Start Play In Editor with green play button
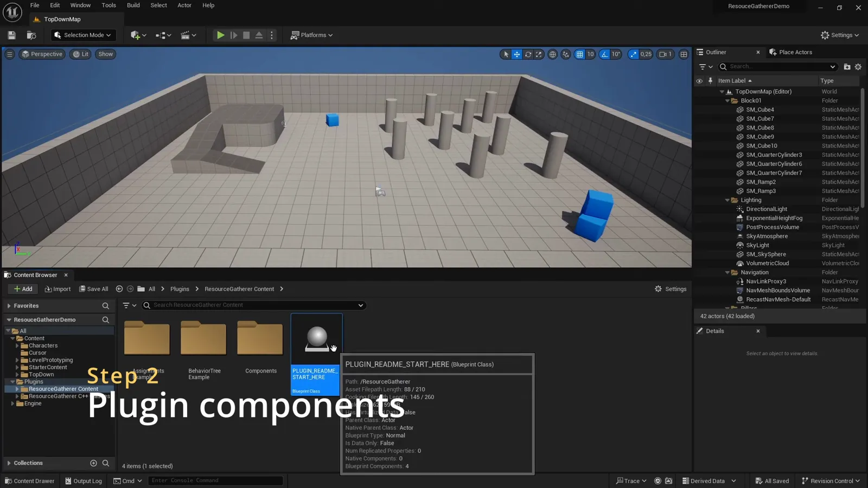This screenshot has height=488, width=868. click(220, 35)
